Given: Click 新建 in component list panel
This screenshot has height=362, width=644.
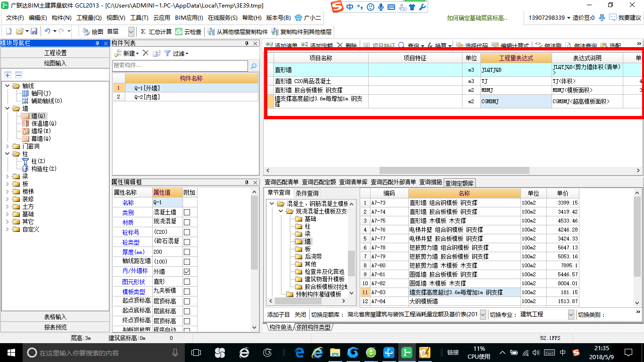Looking at the screenshot, I should [126, 53].
